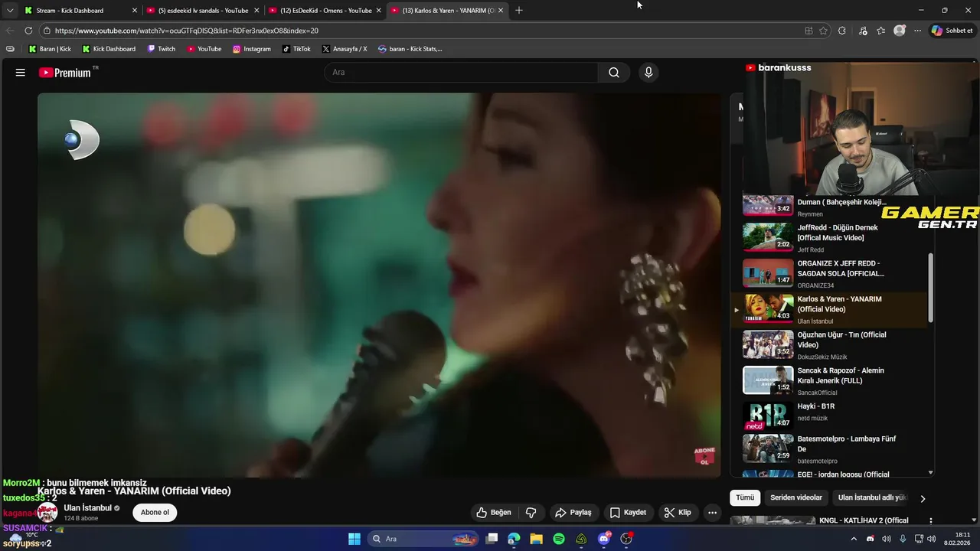Click the playlist scrollbar thumb
Screen dimensions: 980x551
(x=931, y=287)
